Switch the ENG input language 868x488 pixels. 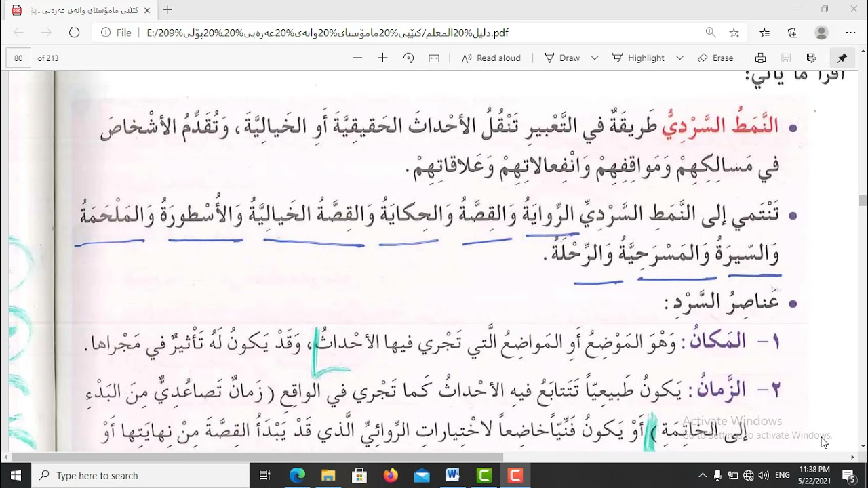(x=783, y=475)
